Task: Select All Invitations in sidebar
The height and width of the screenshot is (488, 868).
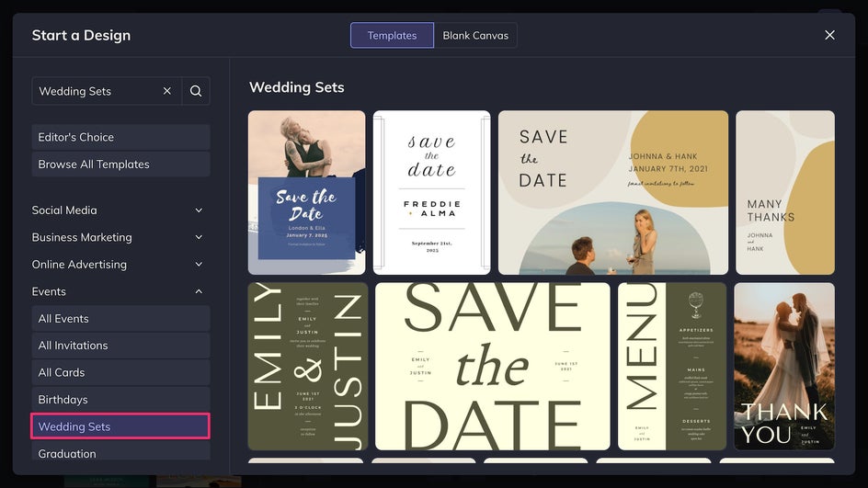Action: pyautogui.click(x=120, y=346)
